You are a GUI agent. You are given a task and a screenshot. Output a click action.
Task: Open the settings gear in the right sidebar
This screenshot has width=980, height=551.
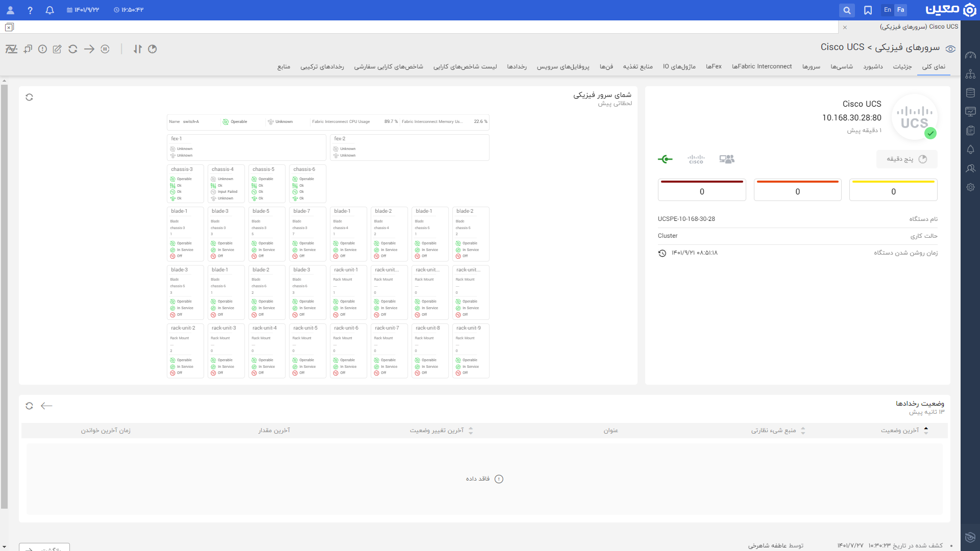[970, 187]
